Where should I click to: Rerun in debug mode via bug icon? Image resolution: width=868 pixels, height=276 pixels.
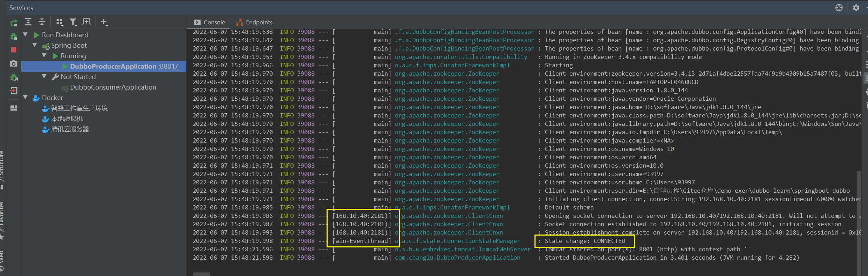[14, 36]
